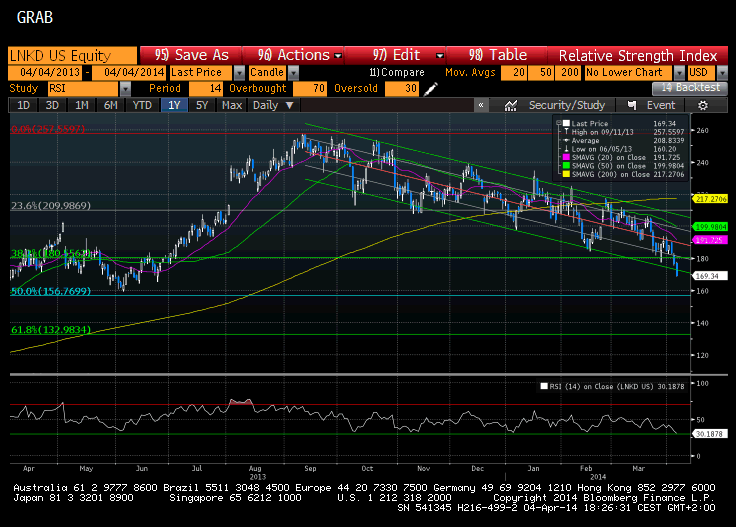Click the 30.1878 RSI axis label

point(711,434)
